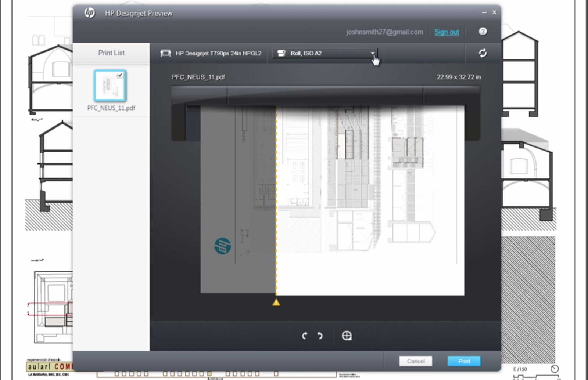Viewport: 588px width, 380px height.
Task: Click the Cancel button
Action: point(416,361)
